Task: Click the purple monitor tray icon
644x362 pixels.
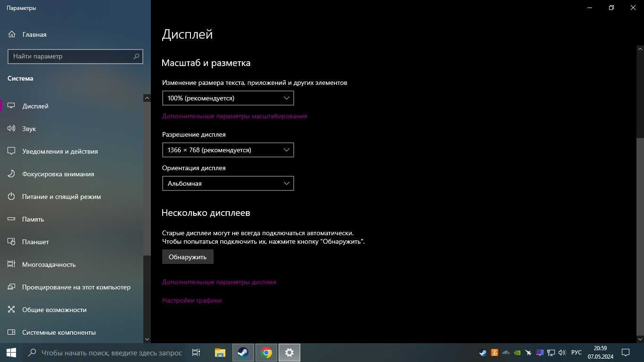Action: pos(540,353)
